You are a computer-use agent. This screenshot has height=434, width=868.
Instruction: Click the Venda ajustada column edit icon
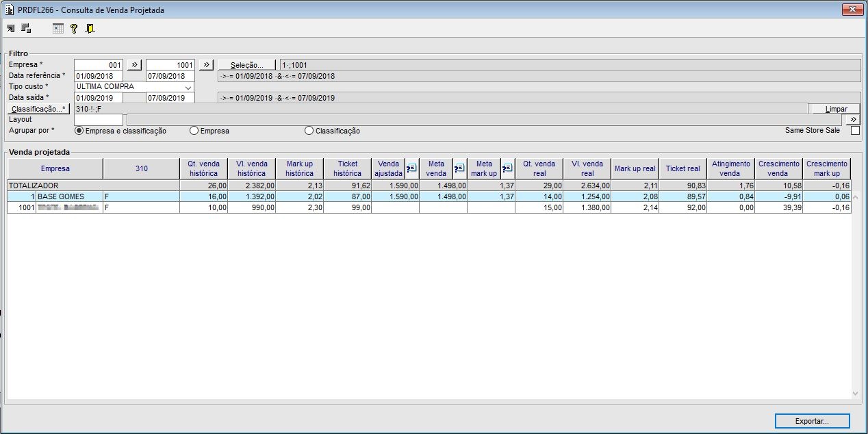(411, 168)
